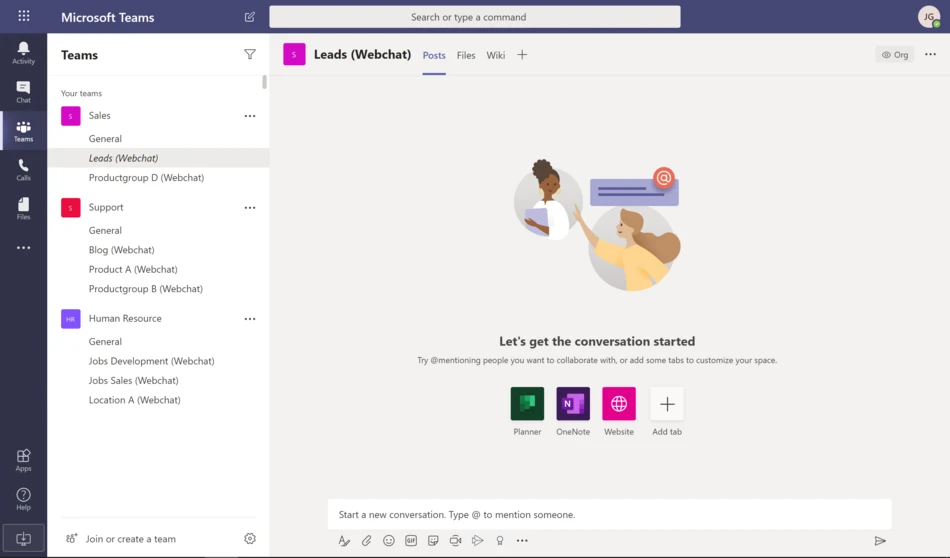Open the emoji picker in compose bar

click(389, 541)
